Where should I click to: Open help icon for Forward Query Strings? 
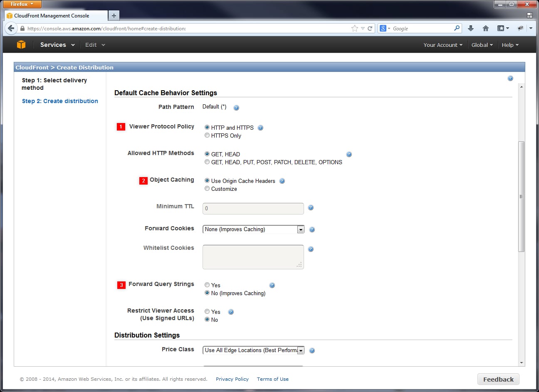[x=272, y=285]
